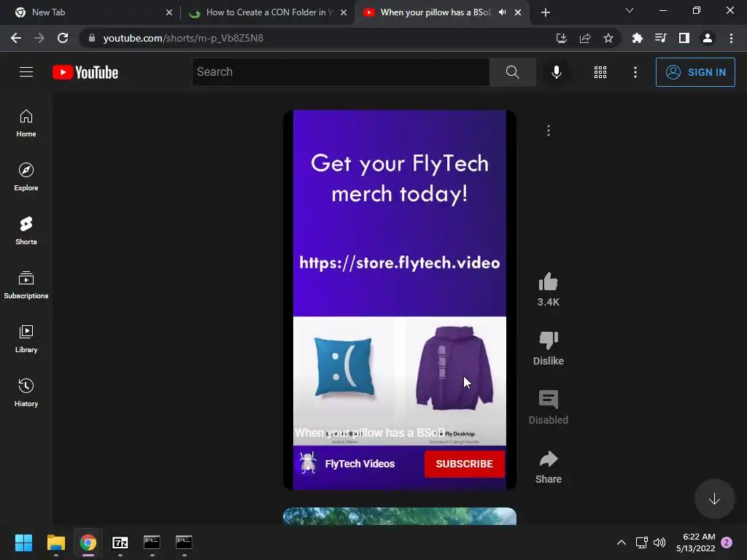Install app icon in address bar
Viewport: 747px width, 560px height.
tap(562, 38)
